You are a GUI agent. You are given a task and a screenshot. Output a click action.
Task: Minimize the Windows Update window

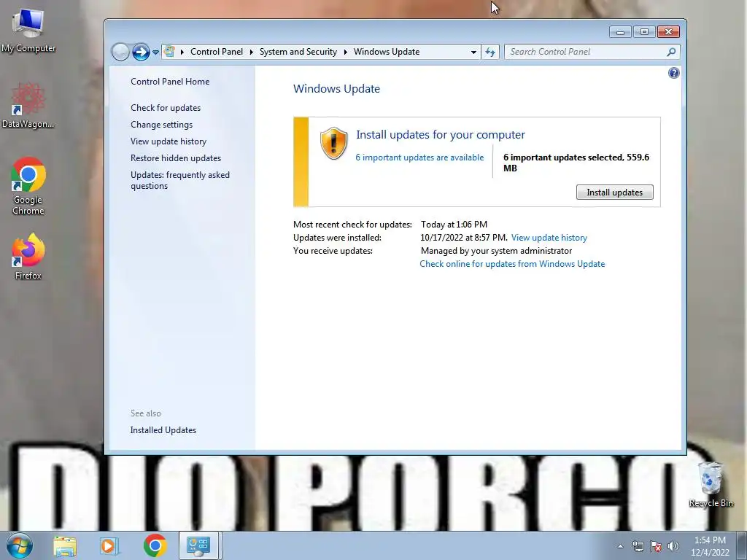[x=620, y=31]
